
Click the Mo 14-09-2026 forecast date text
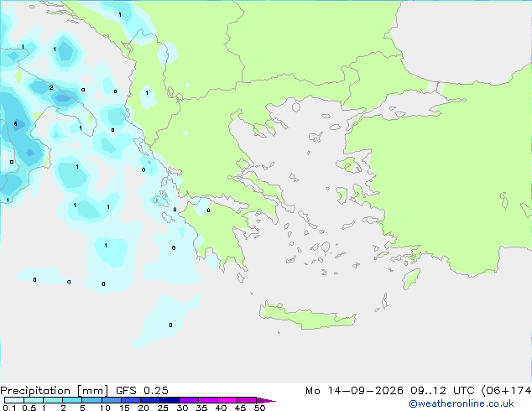point(354,391)
